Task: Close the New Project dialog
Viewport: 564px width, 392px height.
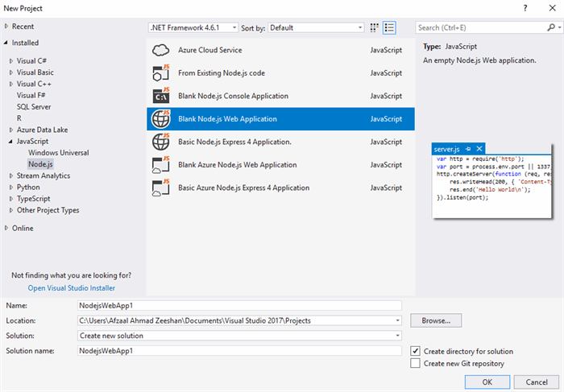Action: pyautogui.click(x=553, y=8)
